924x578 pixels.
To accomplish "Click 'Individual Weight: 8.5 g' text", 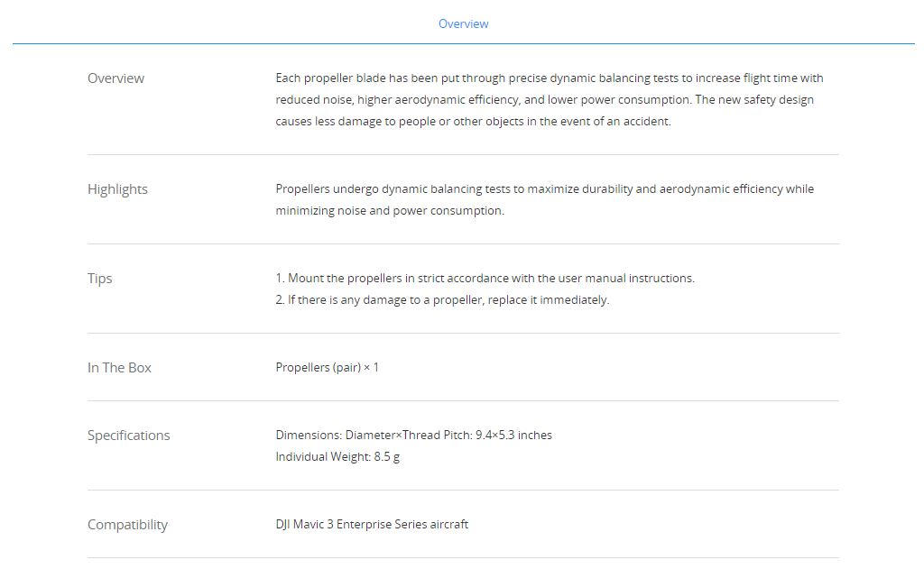I will 337,457.
